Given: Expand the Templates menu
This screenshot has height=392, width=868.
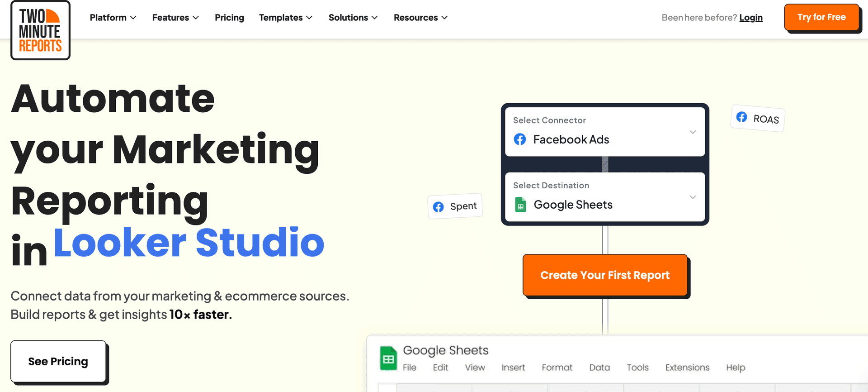Looking at the screenshot, I should [286, 18].
